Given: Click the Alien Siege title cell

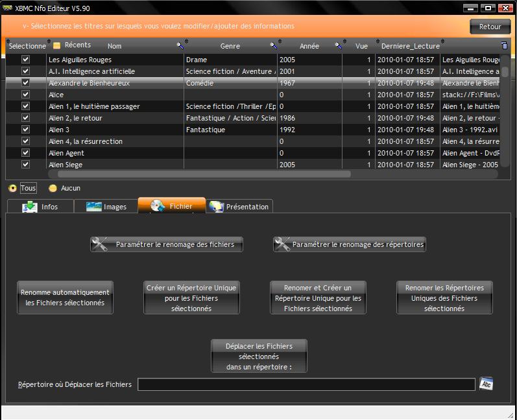Looking at the screenshot, I should coord(115,165).
